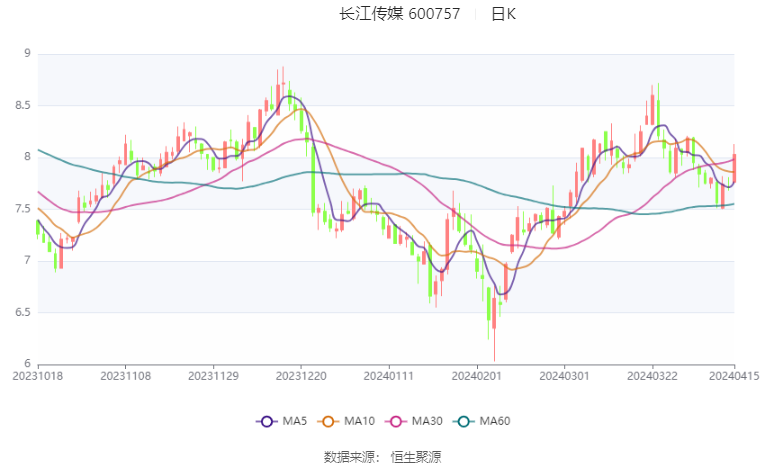Viewport: 765px width, 465px height.
Task: Click the 20240415 date axis label
Action: [x=736, y=376]
